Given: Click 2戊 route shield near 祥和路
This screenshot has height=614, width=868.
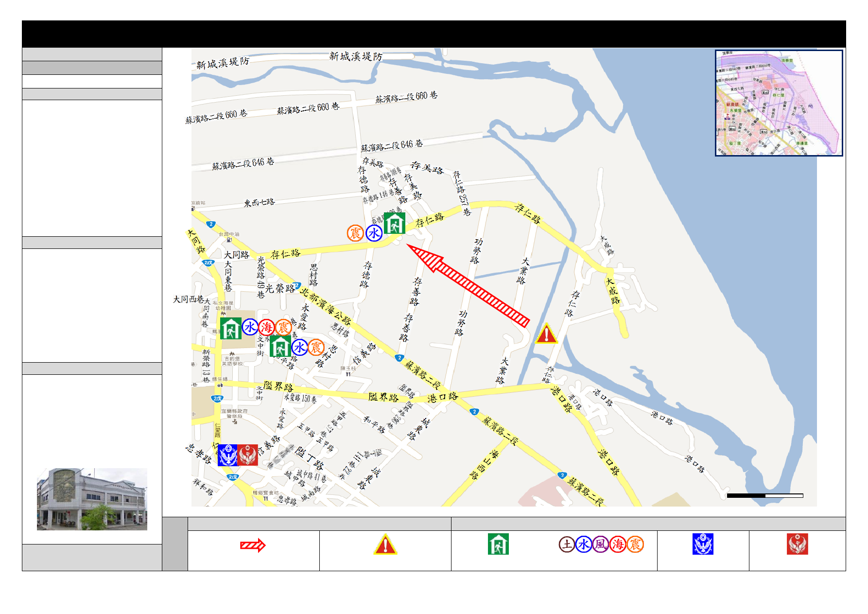Looking at the screenshot, I should [233, 477].
